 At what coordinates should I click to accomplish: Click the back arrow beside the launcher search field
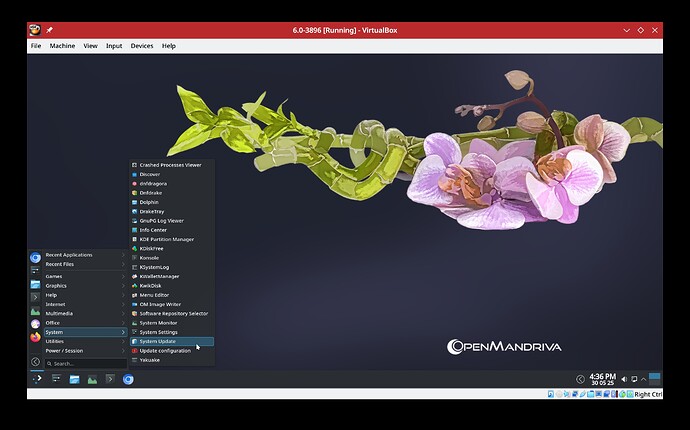coord(35,362)
